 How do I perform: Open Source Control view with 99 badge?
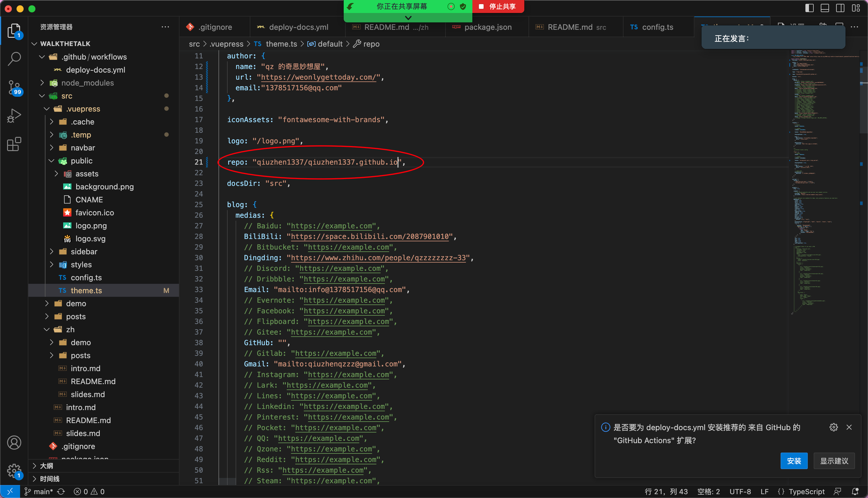(x=14, y=88)
